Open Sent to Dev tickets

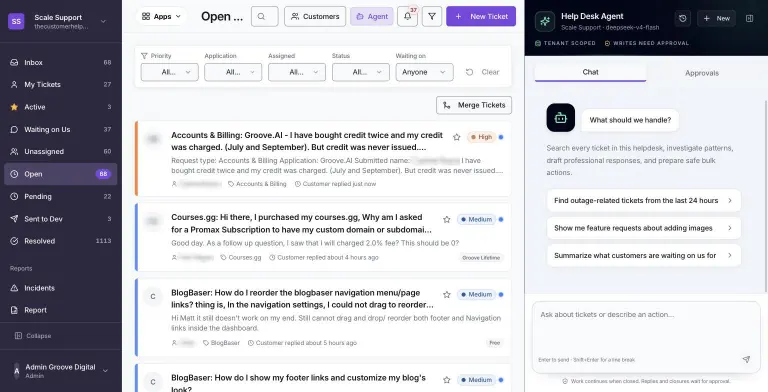pyautogui.click(x=61, y=219)
